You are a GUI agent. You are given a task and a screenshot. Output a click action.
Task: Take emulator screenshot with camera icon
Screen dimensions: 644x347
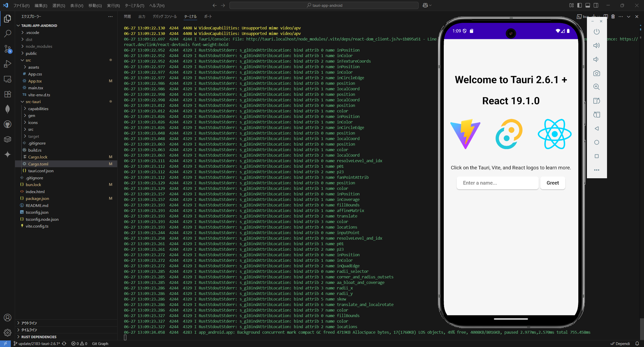(x=596, y=73)
